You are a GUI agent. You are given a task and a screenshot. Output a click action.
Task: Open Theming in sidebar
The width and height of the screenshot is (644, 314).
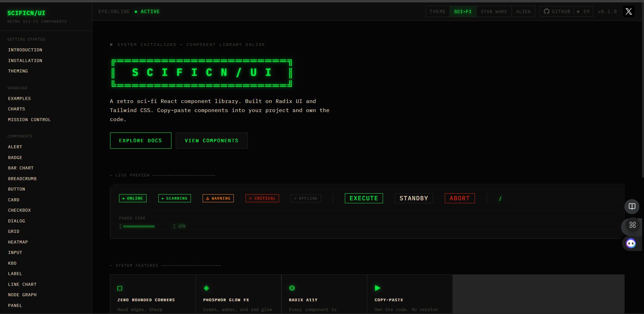point(18,71)
